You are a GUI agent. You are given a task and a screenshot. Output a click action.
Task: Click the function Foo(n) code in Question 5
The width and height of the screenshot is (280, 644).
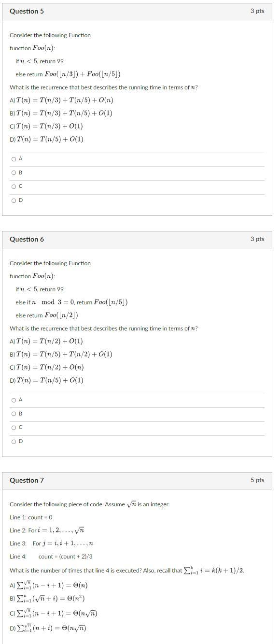[34, 48]
